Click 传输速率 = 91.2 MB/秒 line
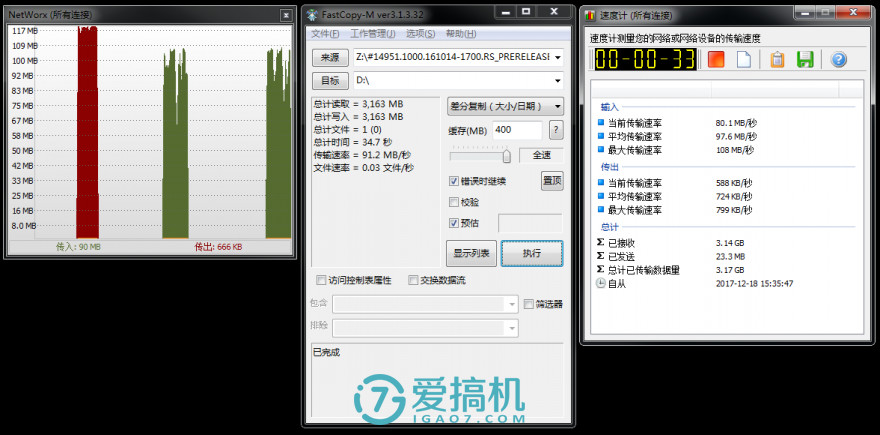Viewport: 880px width, 435px height. tap(361, 155)
